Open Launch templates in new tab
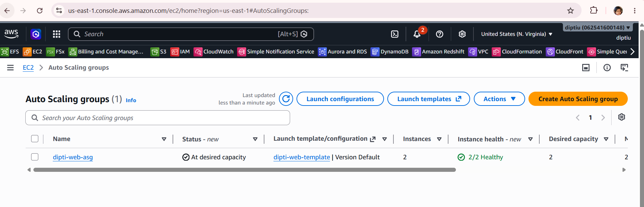The width and height of the screenshot is (644, 207). (429, 99)
